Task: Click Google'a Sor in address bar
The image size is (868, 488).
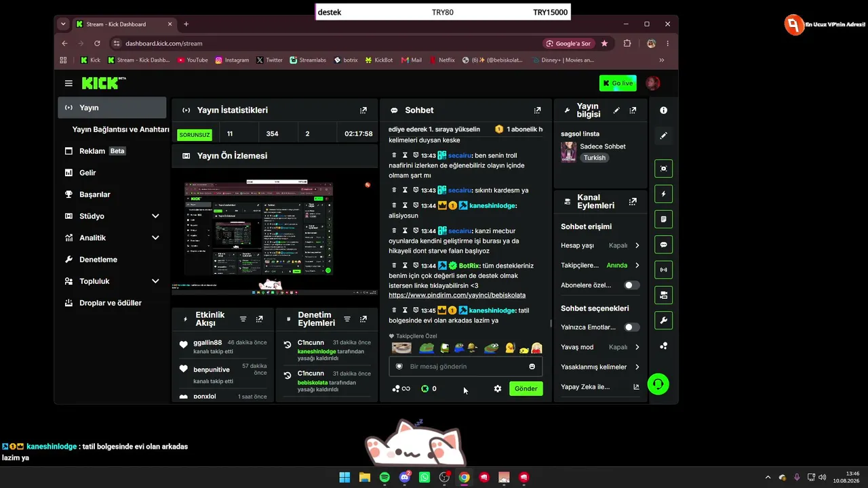Action: [x=568, y=43]
